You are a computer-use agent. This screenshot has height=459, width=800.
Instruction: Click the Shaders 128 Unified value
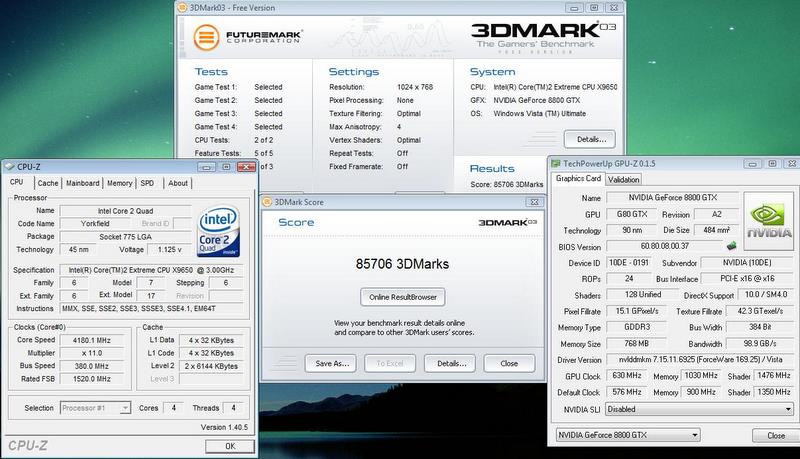642,295
